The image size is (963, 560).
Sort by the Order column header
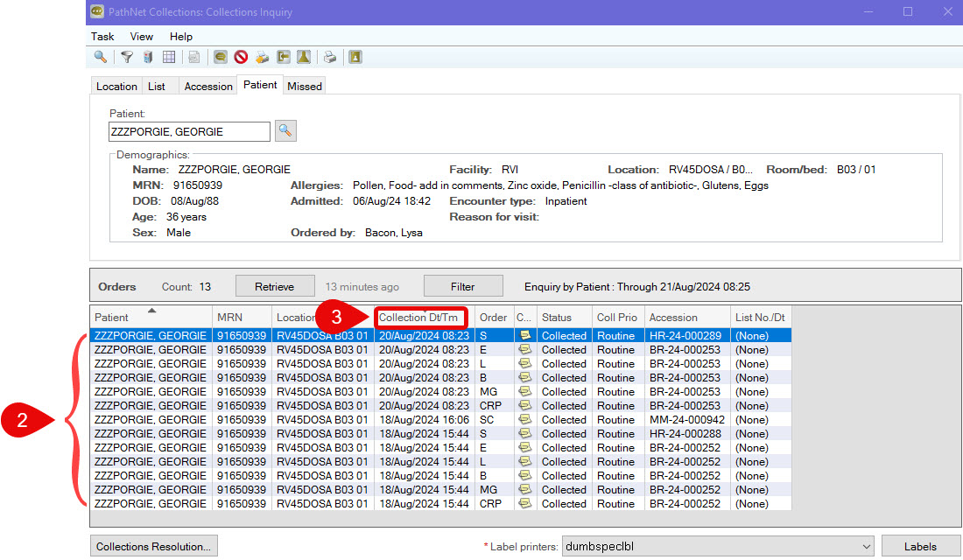click(493, 318)
